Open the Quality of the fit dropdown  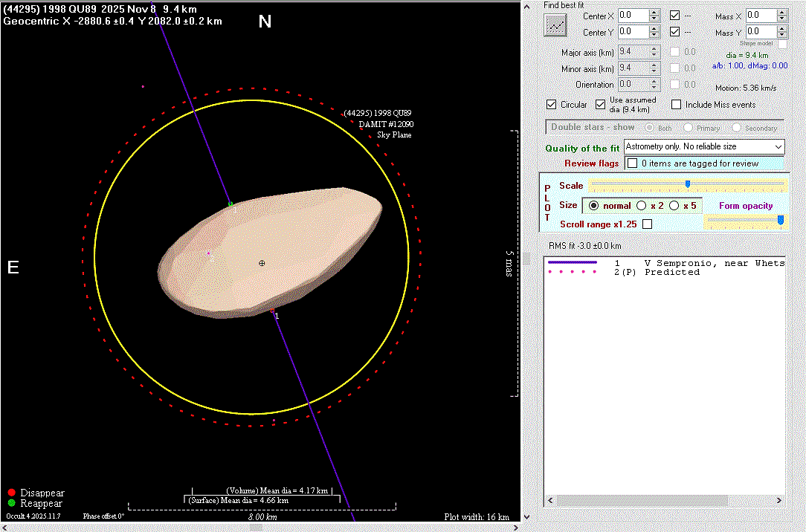tap(778, 147)
